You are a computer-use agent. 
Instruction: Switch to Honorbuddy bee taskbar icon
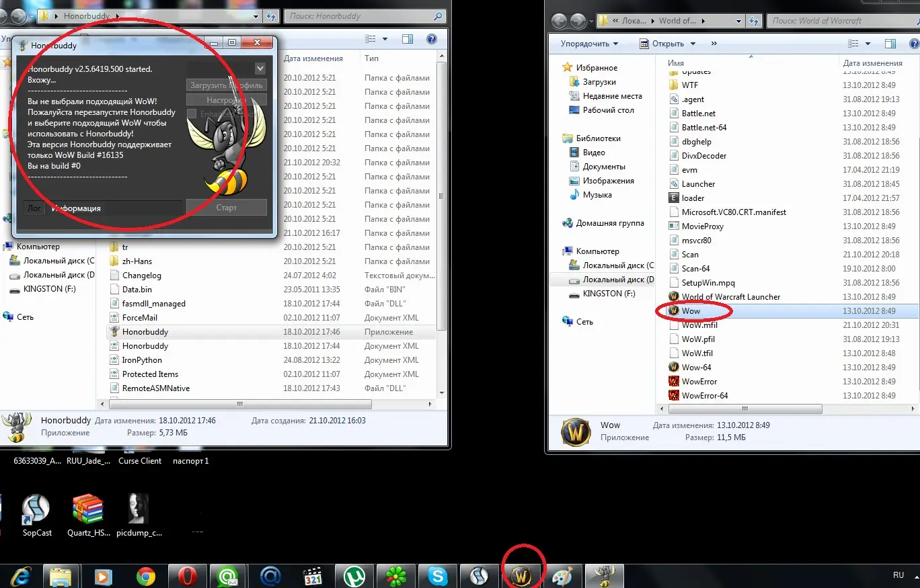(604, 576)
